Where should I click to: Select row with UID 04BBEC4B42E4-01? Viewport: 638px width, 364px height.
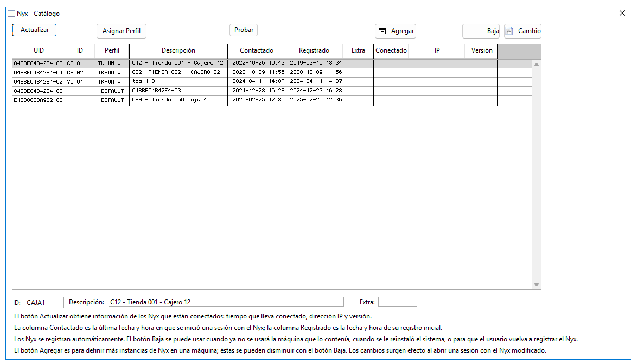point(272,72)
